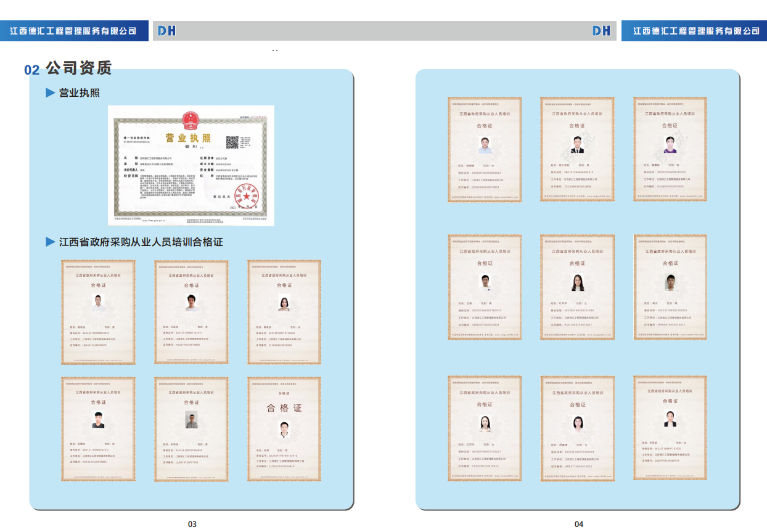Click the blue triangle beside 营业执照
767x532 pixels.
coord(51,93)
